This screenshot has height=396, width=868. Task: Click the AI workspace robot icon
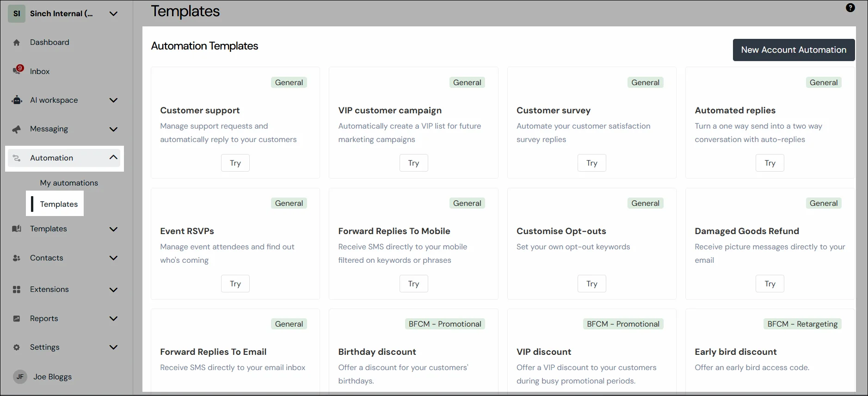[x=17, y=100]
